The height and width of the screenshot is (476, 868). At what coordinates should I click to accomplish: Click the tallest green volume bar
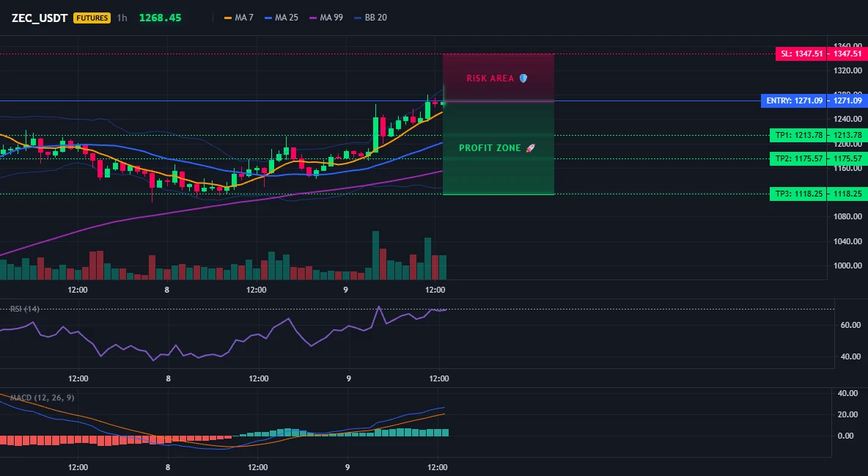click(x=376, y=255)
